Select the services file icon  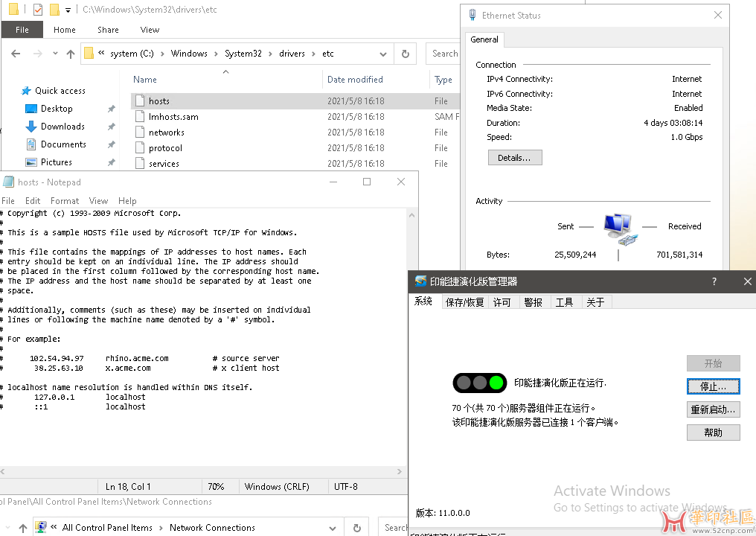pyautogui.click(x=140, y=163)
